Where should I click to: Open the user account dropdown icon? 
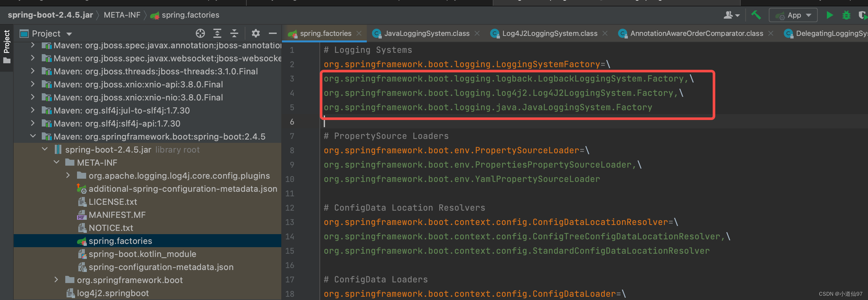pos(732,15)
